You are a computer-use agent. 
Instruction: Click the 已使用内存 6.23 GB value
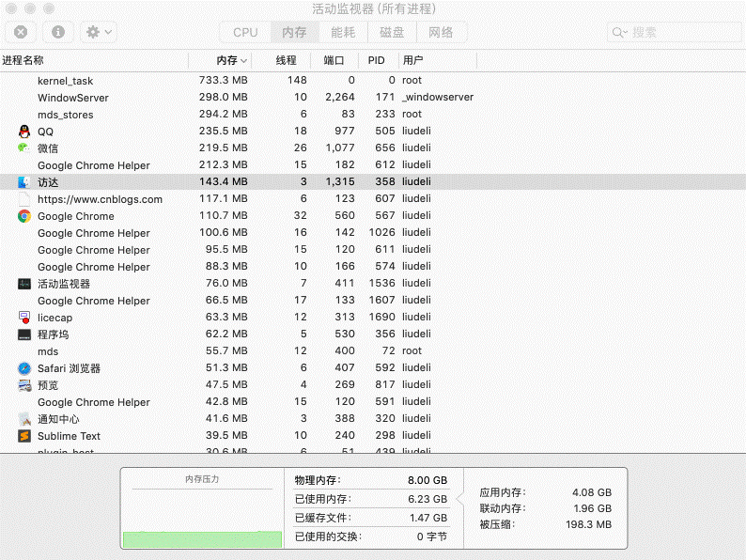click(427, 499)
